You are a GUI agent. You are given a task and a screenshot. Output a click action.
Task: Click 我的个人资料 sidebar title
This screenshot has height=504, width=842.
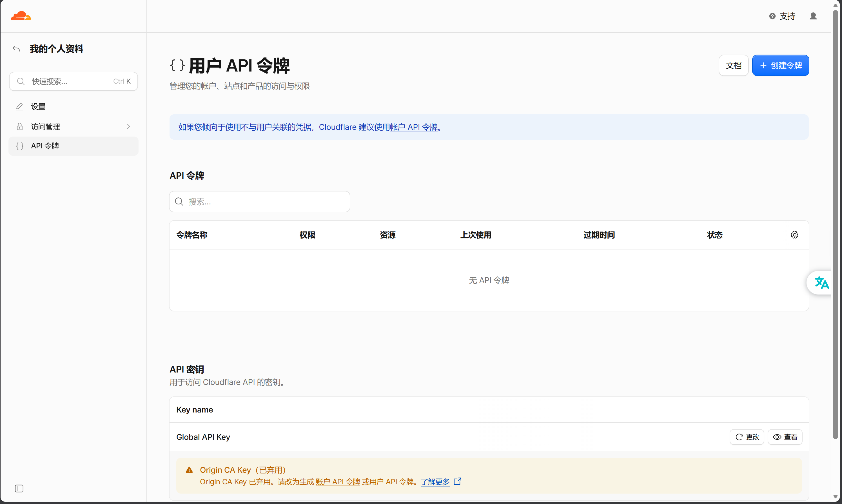click(56, 49)
